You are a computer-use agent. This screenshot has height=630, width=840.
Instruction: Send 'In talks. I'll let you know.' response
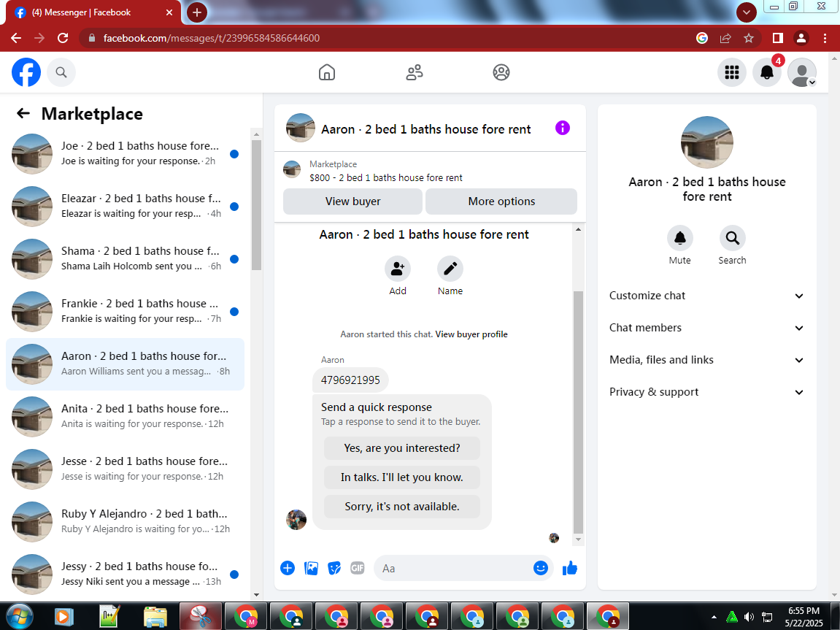(x=402, y=477)
